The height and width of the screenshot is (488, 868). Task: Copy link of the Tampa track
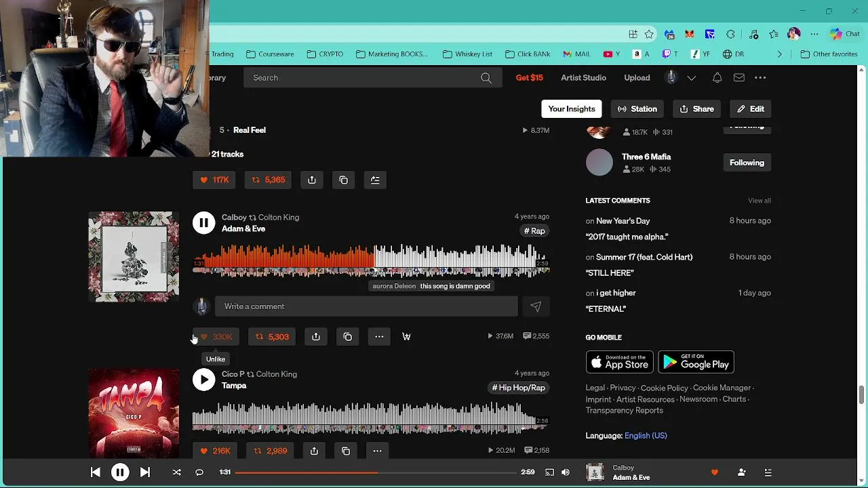(346, 451)
